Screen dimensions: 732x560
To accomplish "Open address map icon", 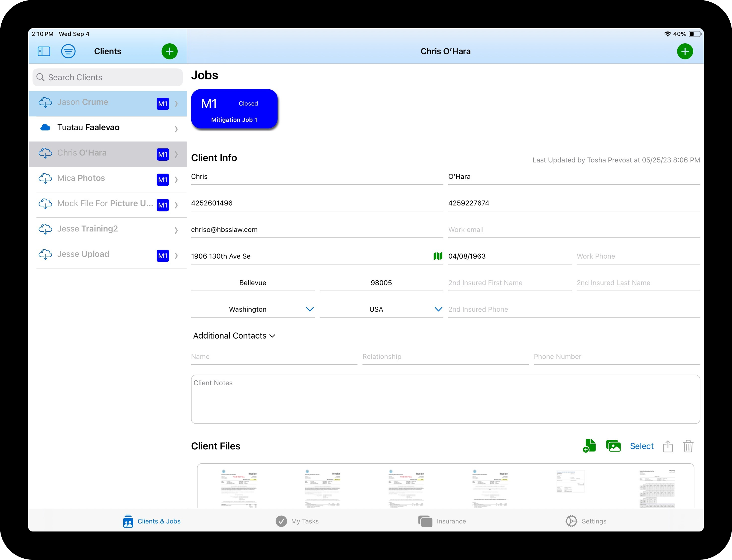I will click(x=437, y=256).
